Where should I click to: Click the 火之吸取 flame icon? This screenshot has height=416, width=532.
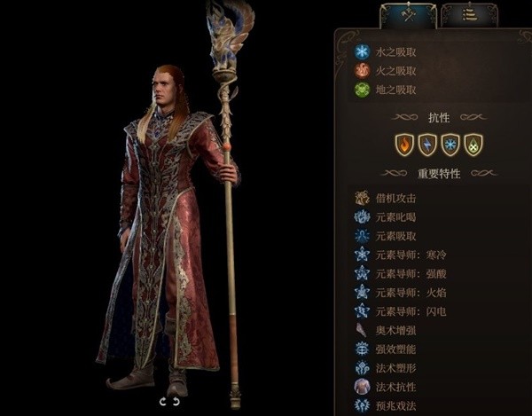(x=362, y=71)
